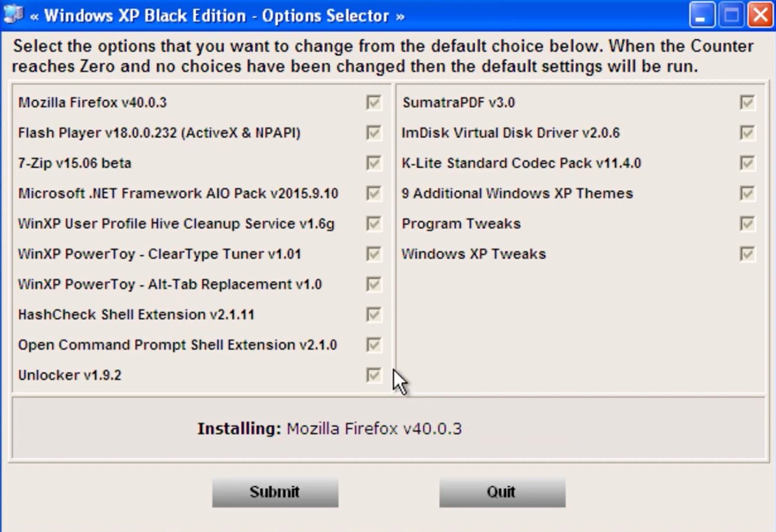The width and height of the screenshot is (776, 532).
Task: Click 'K-Lite Standard Codec Pack v11.4.0' label
Action: click(521, 163)
